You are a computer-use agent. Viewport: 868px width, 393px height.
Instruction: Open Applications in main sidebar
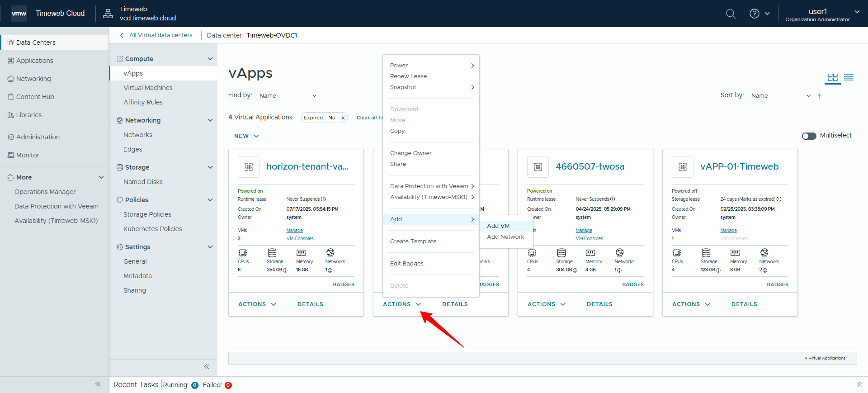tap(34, 61)
